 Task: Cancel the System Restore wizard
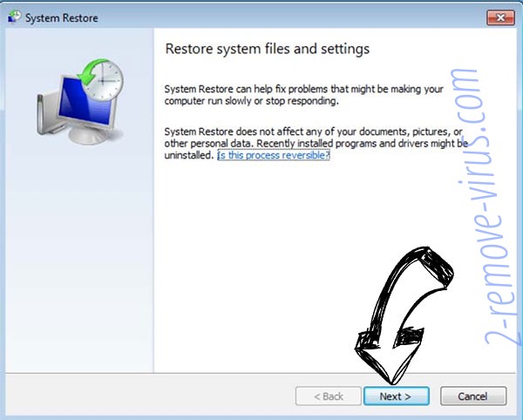point(475,396)
